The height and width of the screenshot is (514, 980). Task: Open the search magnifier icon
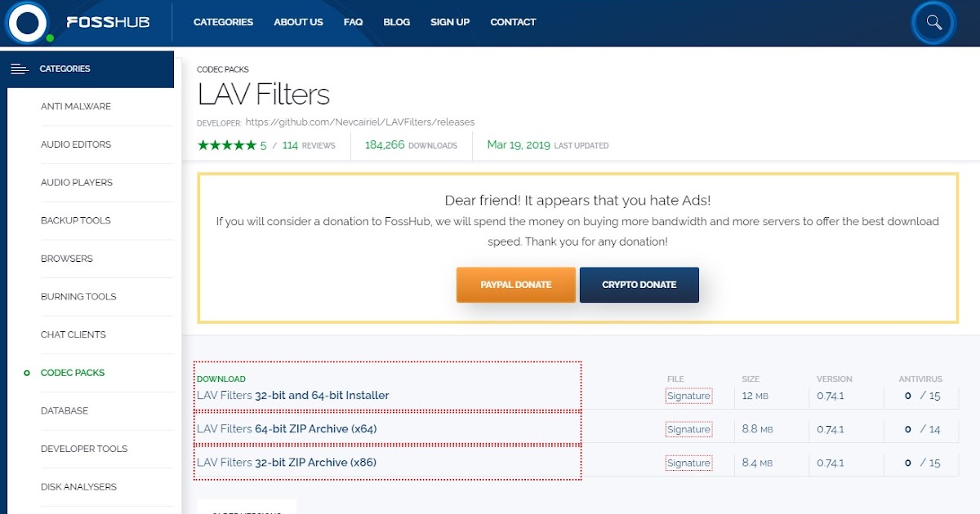point(933,22)
